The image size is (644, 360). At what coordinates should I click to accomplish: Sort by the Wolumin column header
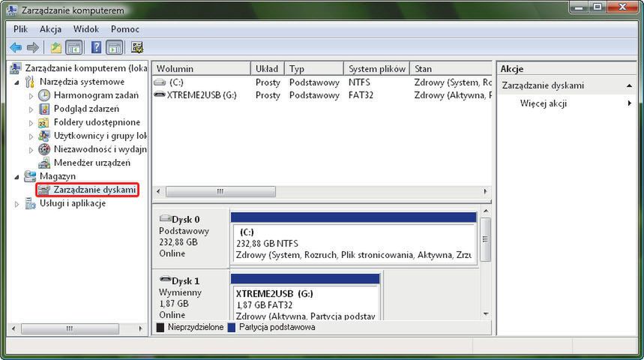point(201,69)
